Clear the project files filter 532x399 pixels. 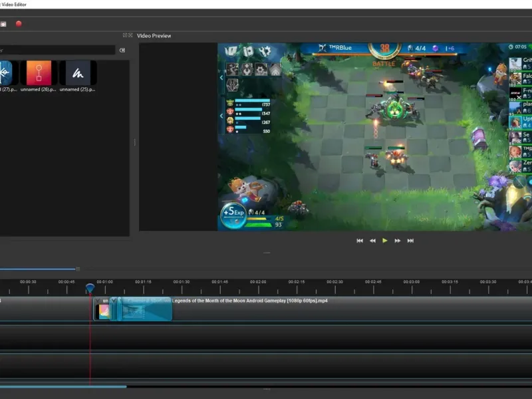(122, 51)
